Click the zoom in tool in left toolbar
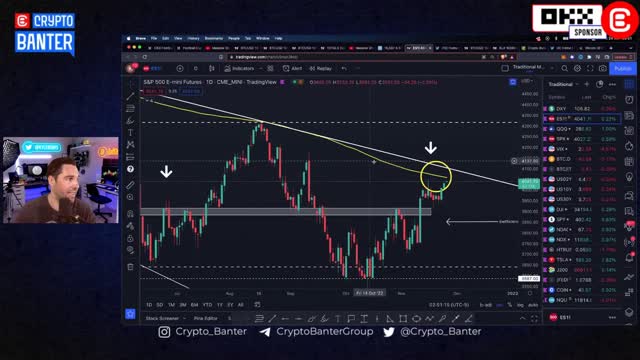 click(x=130, y=197)
